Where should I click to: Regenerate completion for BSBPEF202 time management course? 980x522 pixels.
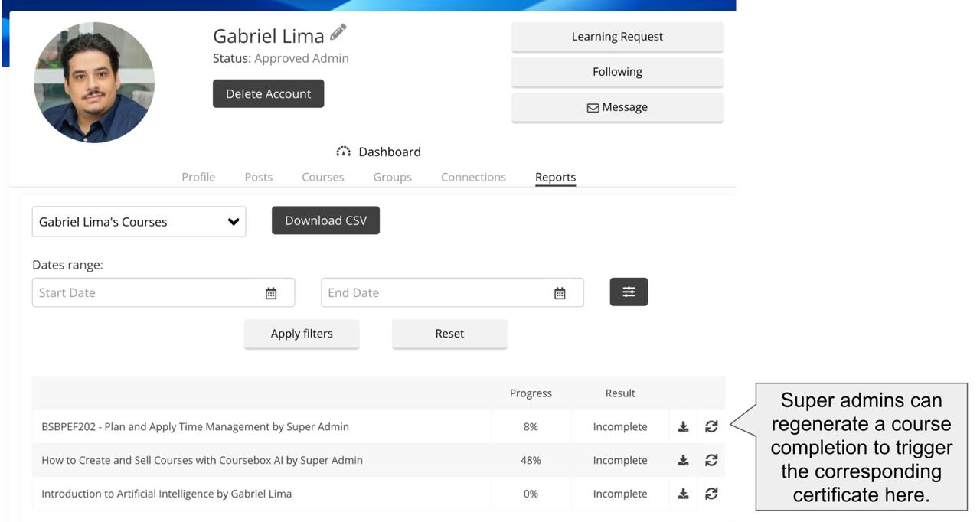click(x=711, y=427)
